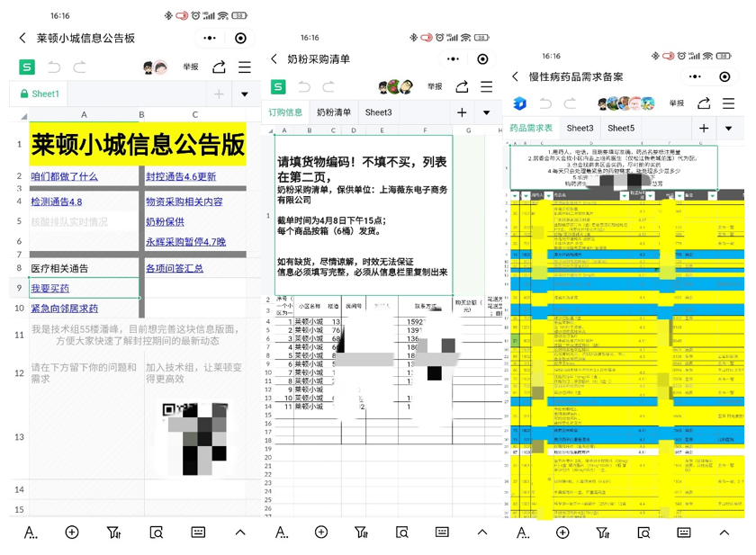Tap green S logo in 莱顿小城信息公告板 toolbar
The height and width of the screenshot is (555, 756).
coord(27,67)
